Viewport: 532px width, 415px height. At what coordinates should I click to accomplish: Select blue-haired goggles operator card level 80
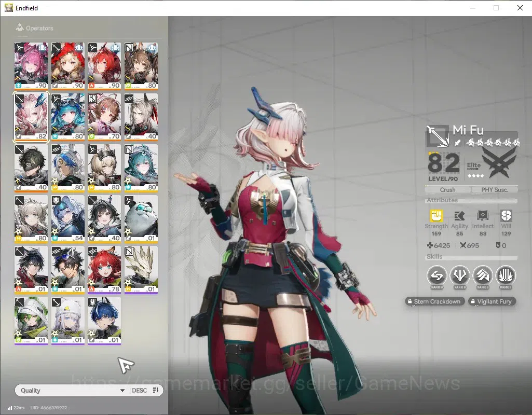68,117
